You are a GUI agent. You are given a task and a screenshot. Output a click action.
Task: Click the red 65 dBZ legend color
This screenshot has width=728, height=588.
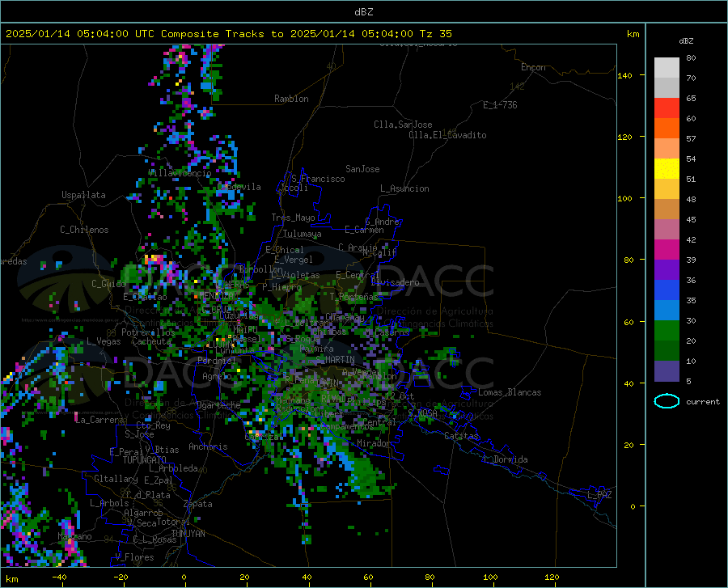click(667, 108)
